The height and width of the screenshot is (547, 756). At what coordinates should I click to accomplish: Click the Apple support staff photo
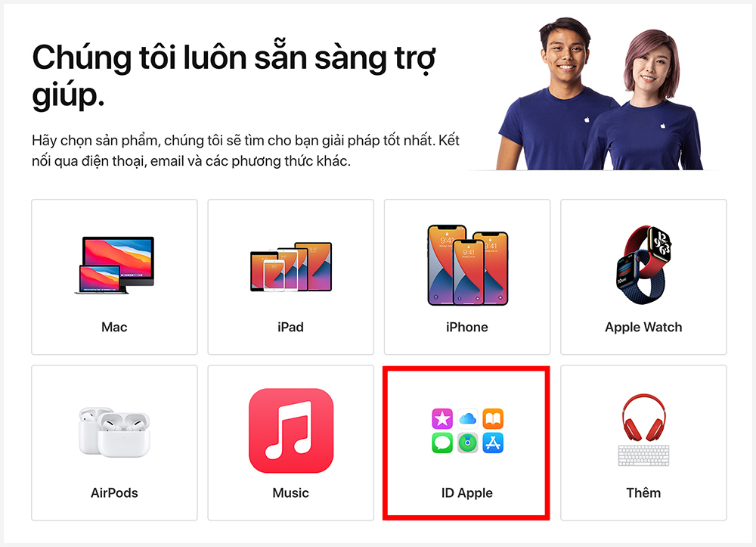600,94
